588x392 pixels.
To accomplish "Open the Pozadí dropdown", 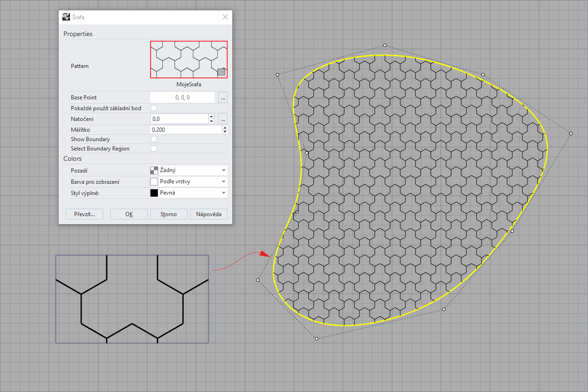I will pos(188,170).
